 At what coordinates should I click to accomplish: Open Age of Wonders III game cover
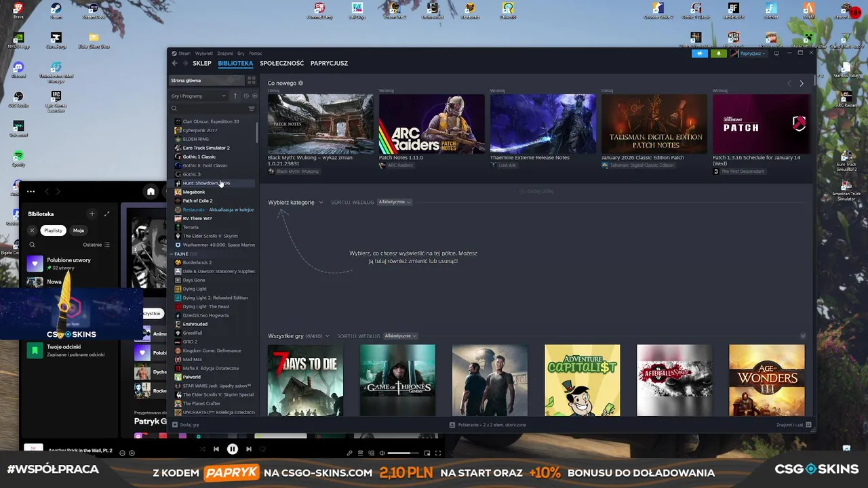click(x=766, y=380)
